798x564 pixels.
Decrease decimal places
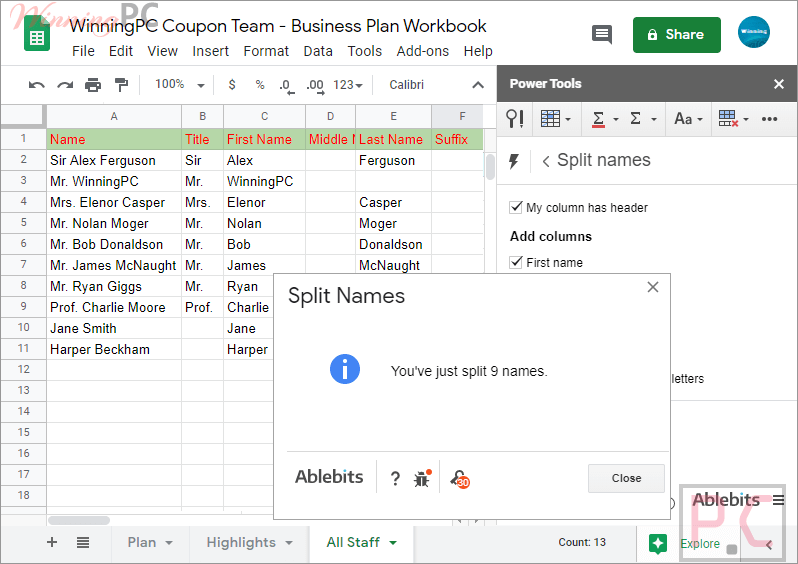[x=287, y=86]
